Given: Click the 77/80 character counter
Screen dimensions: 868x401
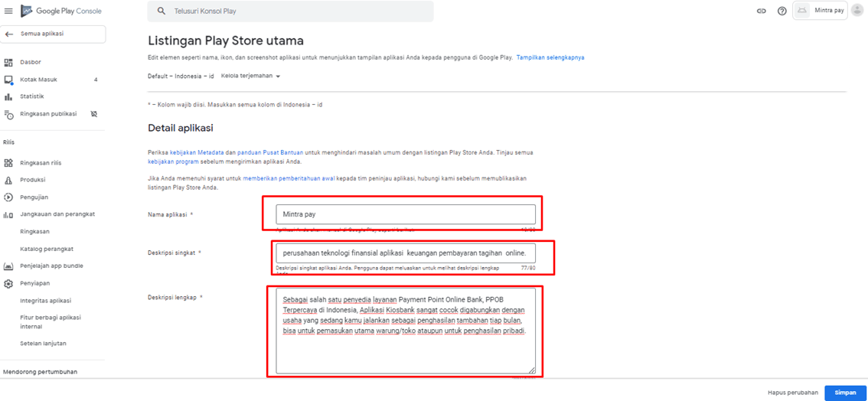Looking at the screenshot, I should click(528, 268).
